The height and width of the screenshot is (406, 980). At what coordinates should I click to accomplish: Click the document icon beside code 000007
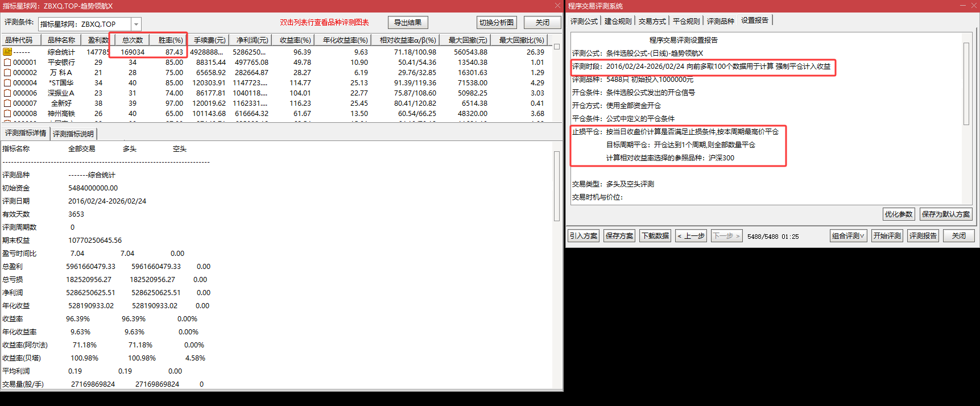pos(7,103)
